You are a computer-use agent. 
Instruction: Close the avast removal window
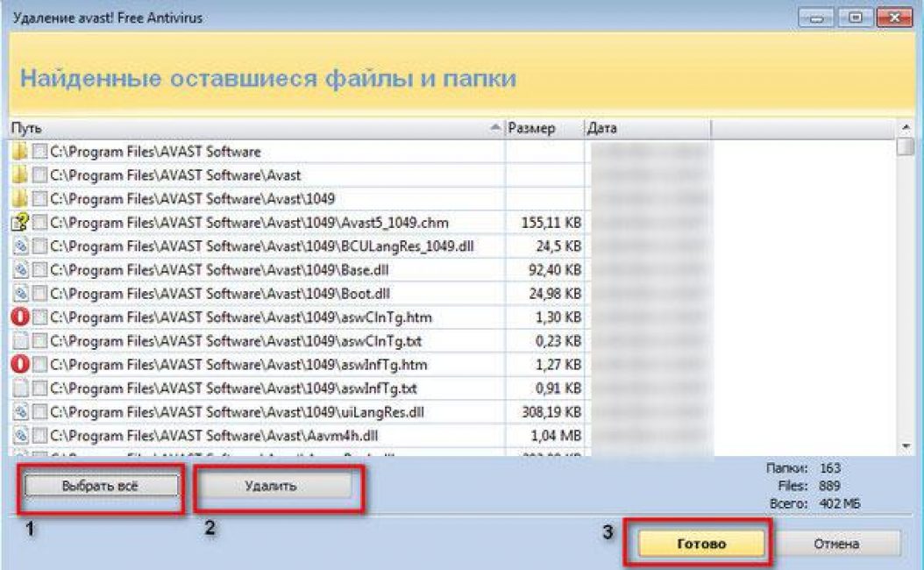tap(894, 18)
